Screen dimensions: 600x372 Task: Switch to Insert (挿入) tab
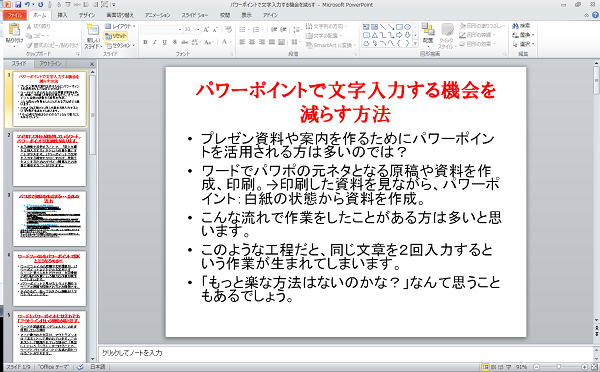tap(62, 15)
